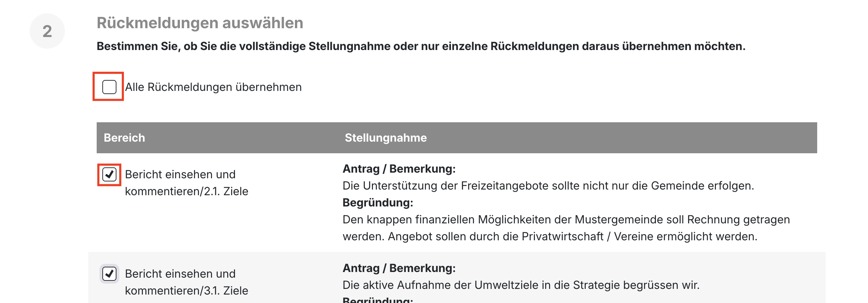This screenshot has width=868, height=303.
Task: Untick the 3.1. Ziele row checkbox
Action: coord(109,274)
